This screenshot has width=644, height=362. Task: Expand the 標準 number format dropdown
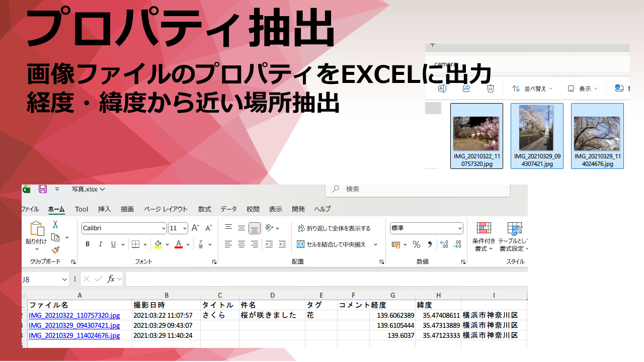point(426,228)
